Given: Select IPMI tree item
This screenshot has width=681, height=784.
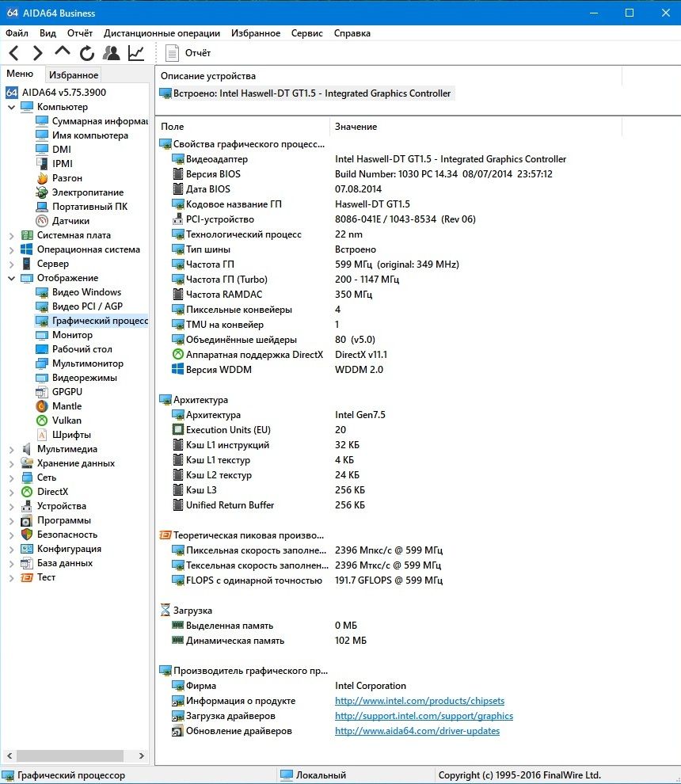Looking at the screenshot, I should click(x=54, y=164).
